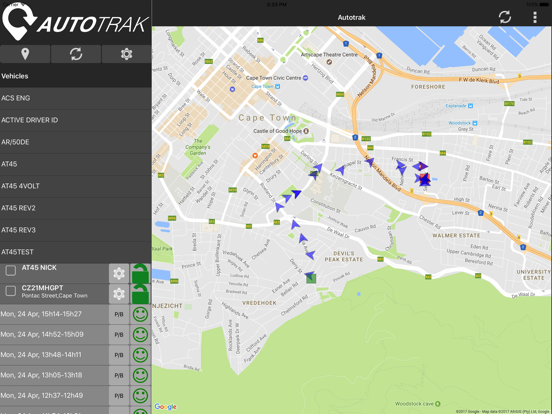552x414 pixels.
Task: Click the Woodstock station marker
Action: click(x=475, y=123)
